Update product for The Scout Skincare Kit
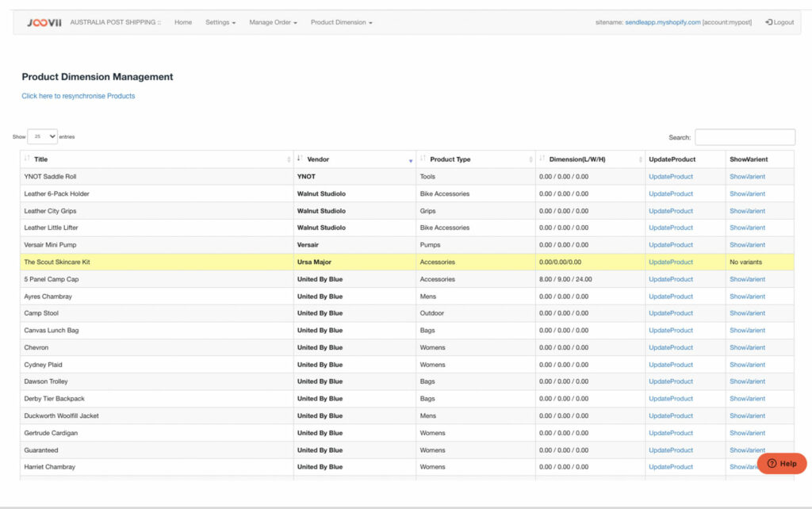Screen dimensions: 812x509 point(670,262)
